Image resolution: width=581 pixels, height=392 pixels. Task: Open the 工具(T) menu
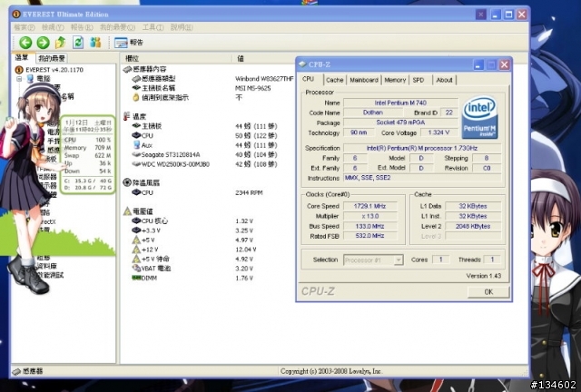153,27
